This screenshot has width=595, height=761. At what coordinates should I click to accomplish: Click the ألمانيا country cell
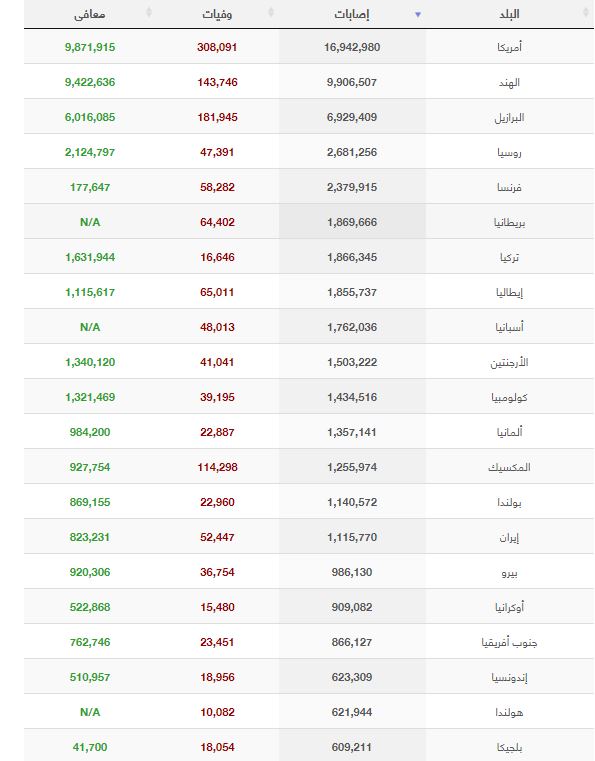pos(510,432)
